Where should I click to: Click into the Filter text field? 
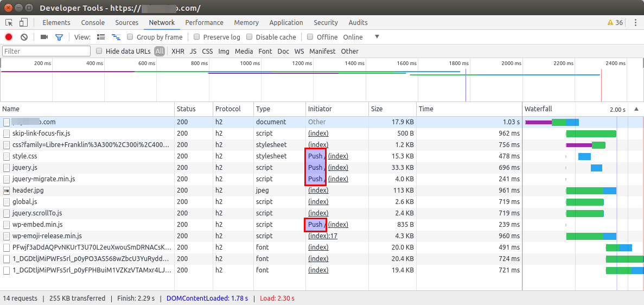coord(46,51)
